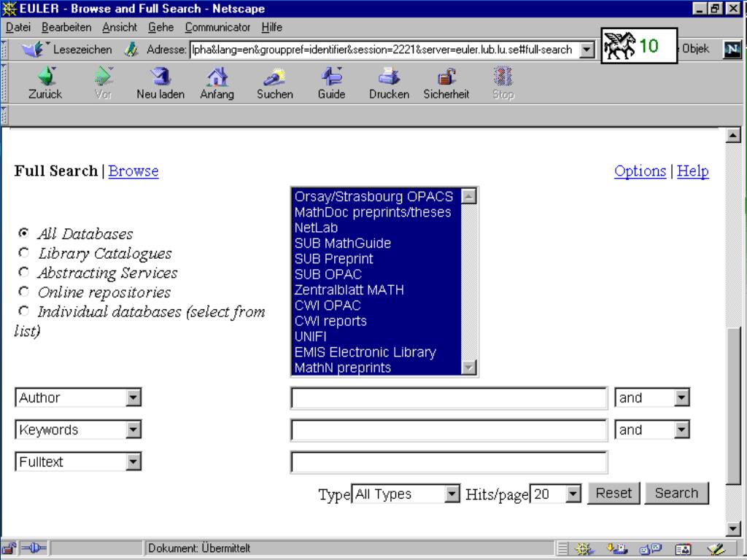The image size is (747, 560).
Task: Go to the Anfang home icon
Action: [x=217, y=76]
